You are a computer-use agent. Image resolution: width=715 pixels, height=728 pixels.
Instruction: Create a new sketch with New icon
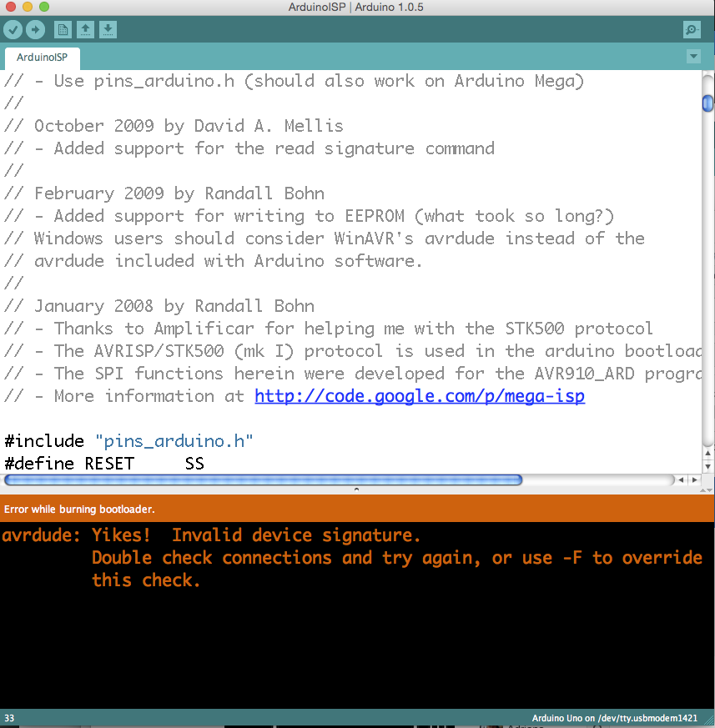[63, 30]
